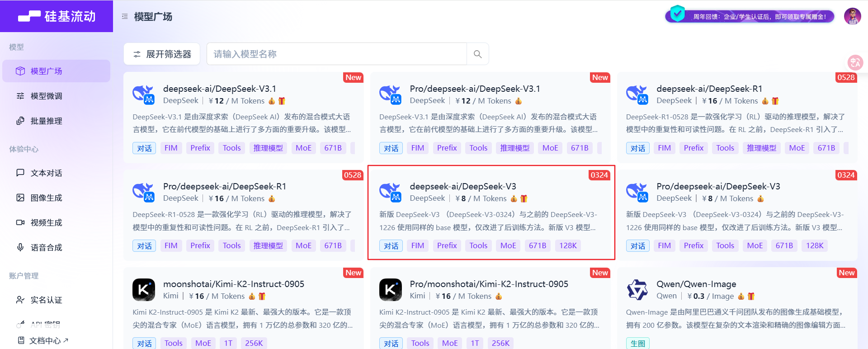Screen dimensions: 868x349
Task: Click the search magnifier icon
Action: (477, 54)
